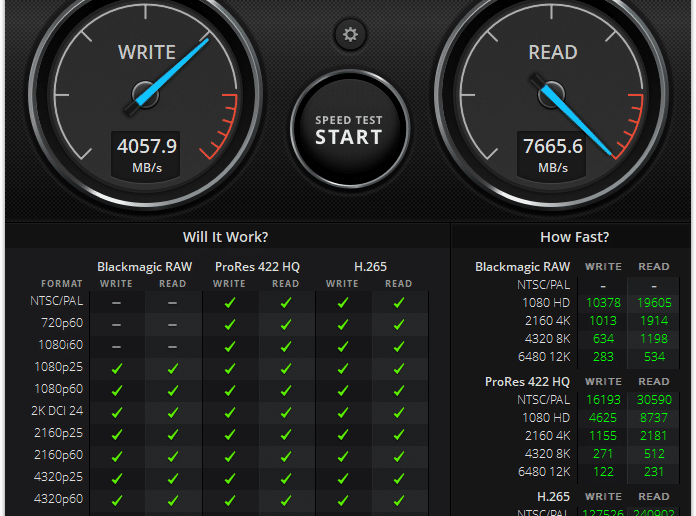This screenshot has width=696, height=516.
Task: Click the 720p60 format row label
Action: pyautogui.click(x=62, y=323)
